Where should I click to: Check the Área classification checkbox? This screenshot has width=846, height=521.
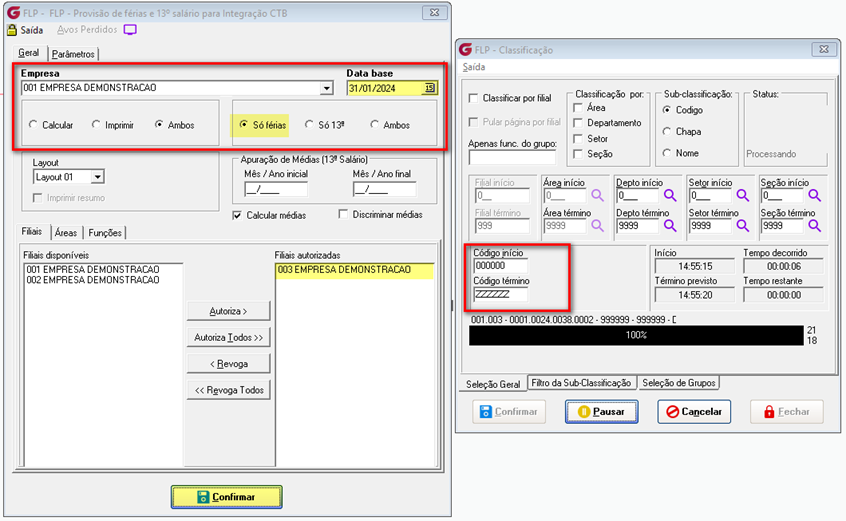[x=578, y=108]
